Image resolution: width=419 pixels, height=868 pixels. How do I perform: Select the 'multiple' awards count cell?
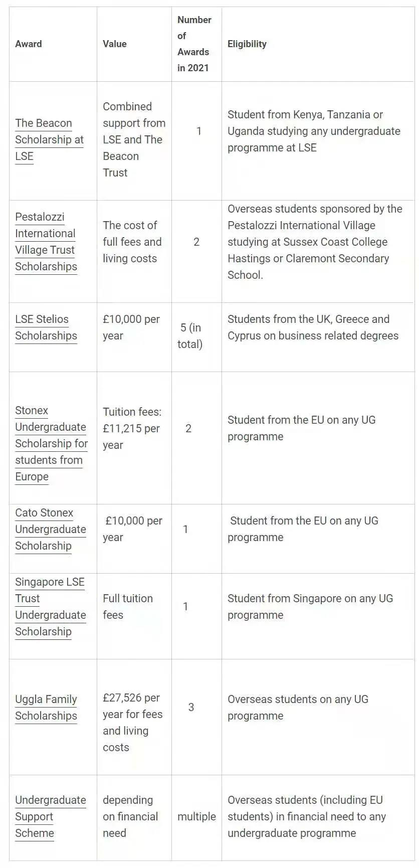click(x=196, y=816)
